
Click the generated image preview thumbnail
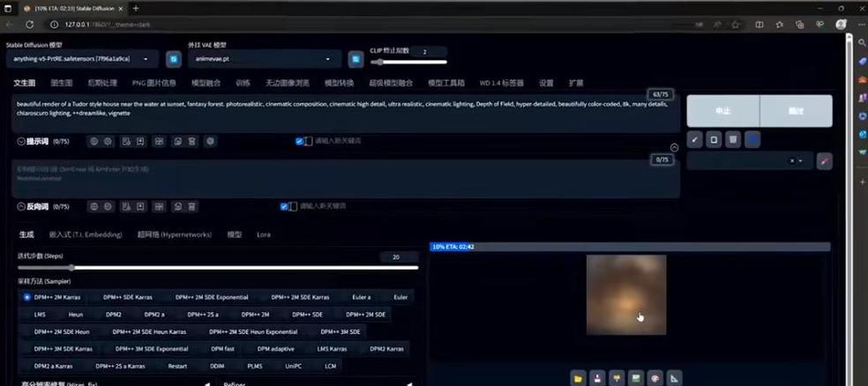point(626,294)
